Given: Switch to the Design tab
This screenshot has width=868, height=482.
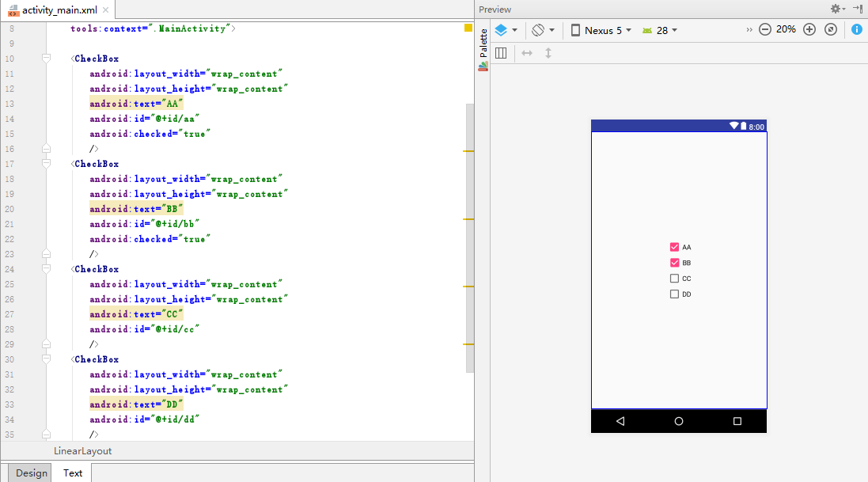Looking at the screenshot, I should [x=32, y=473].
